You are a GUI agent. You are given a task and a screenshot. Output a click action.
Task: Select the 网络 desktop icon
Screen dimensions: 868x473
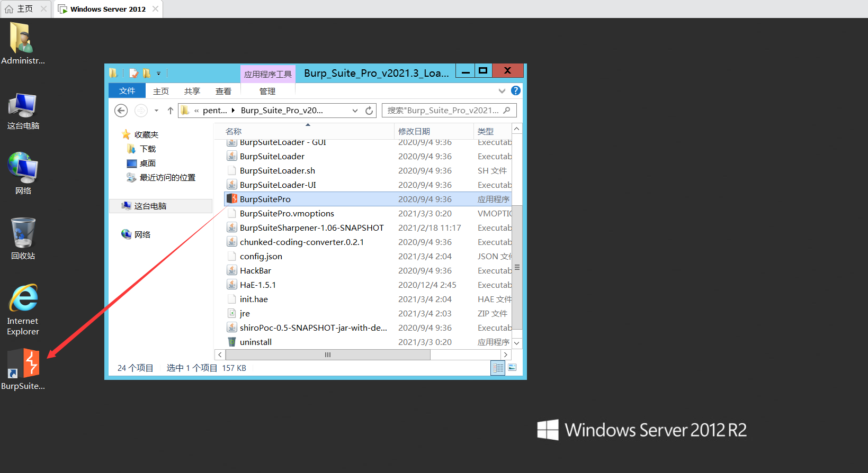[x=23, y=167]
